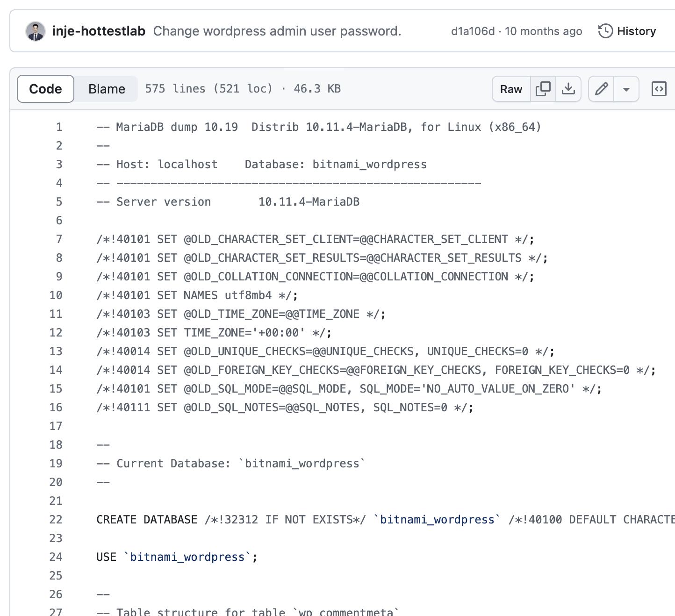The height and width of the screenshot is (616, 675).
Task: Open commit hash d1a106d
Action: (x=473, y=31)
